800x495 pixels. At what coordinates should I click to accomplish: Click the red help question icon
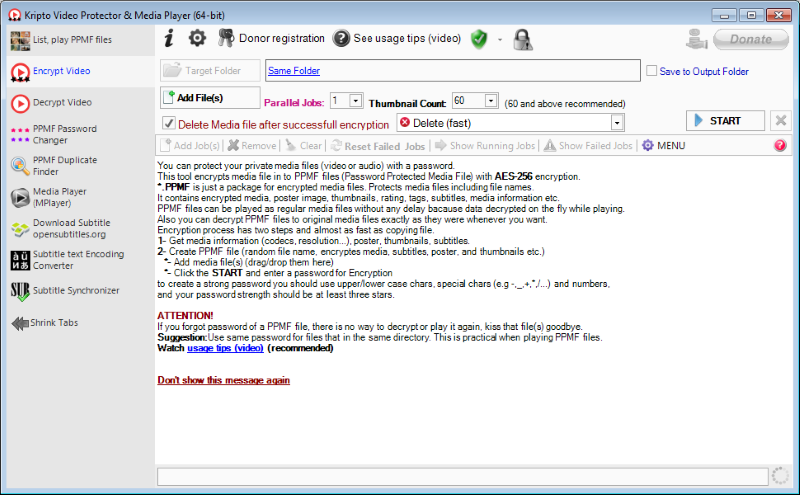coord(780,145)
